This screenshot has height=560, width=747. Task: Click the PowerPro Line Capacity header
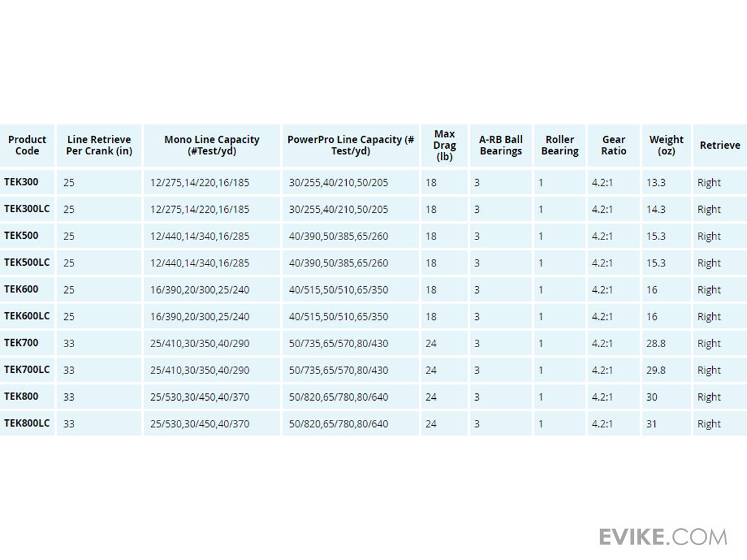(350, 146)
